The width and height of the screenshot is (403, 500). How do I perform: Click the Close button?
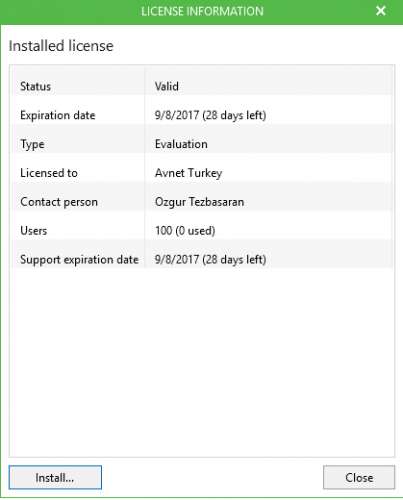coord(359,477)
